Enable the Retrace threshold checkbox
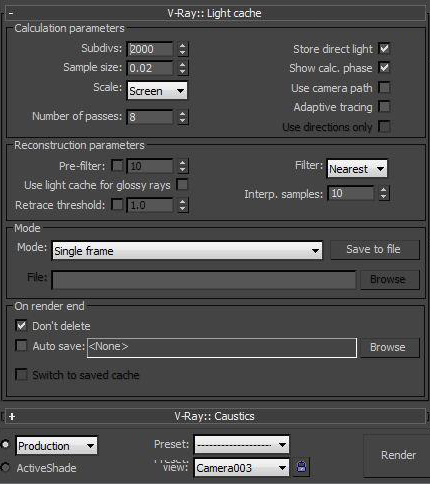The height and width of the screenshot is (484, 430). 117,205
